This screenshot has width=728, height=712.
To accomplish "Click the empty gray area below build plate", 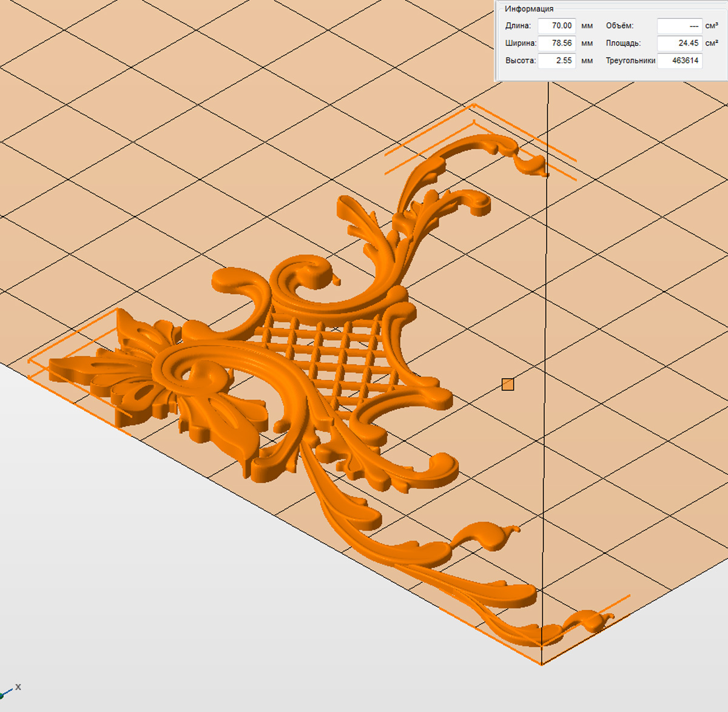I will click(182, 576).
